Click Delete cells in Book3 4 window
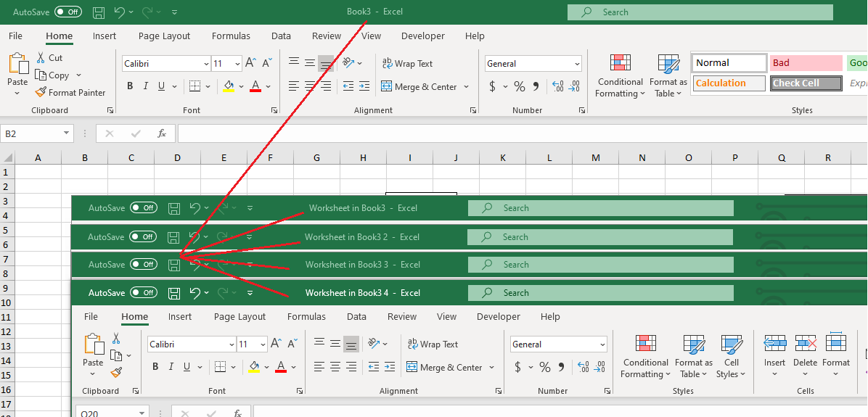Screen dimensions: 868x417 pyautogui.click(x=805, y=354)
